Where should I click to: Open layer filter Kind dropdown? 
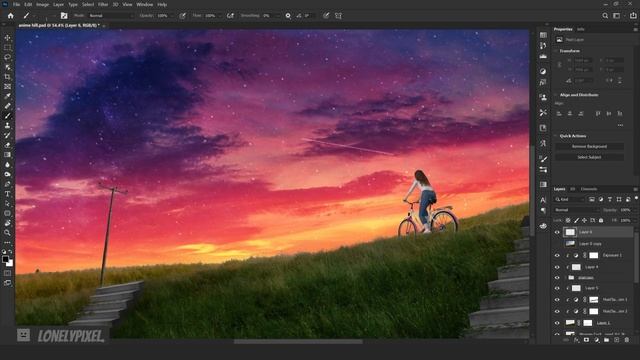570,199
